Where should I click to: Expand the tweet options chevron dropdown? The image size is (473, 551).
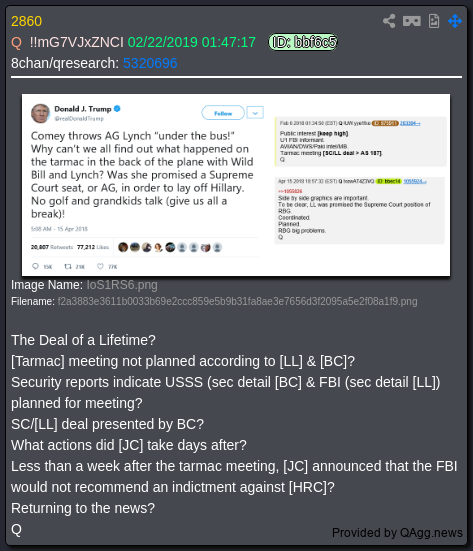coord(255,113)
